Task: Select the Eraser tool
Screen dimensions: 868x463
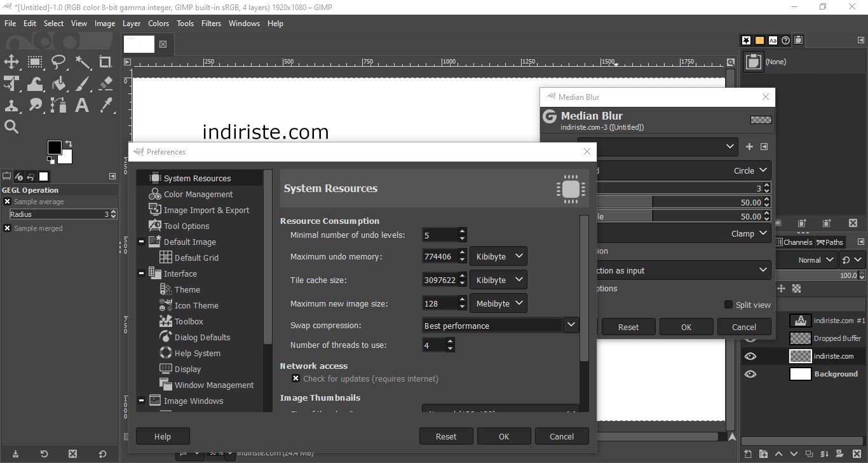Action: pyautogui.click(x=105, y=83)
